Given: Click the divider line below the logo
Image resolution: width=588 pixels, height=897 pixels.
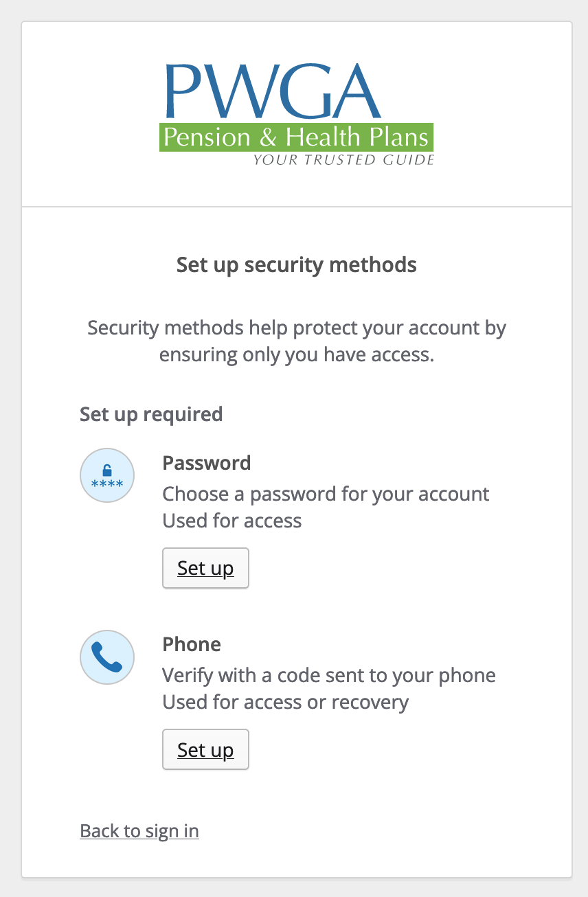Looking at the screenshot, I should pyautogui.click(x=297, y=207).
